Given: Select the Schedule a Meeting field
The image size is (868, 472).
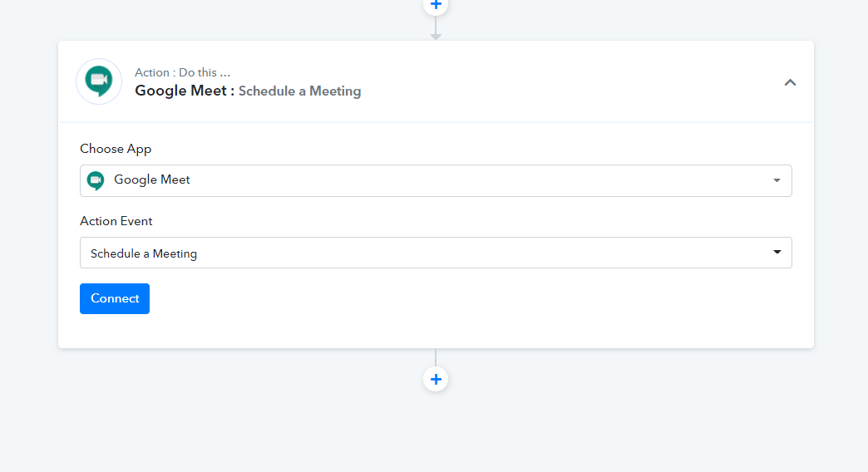Looking at the screenshot, I should (x=436, y=253).
